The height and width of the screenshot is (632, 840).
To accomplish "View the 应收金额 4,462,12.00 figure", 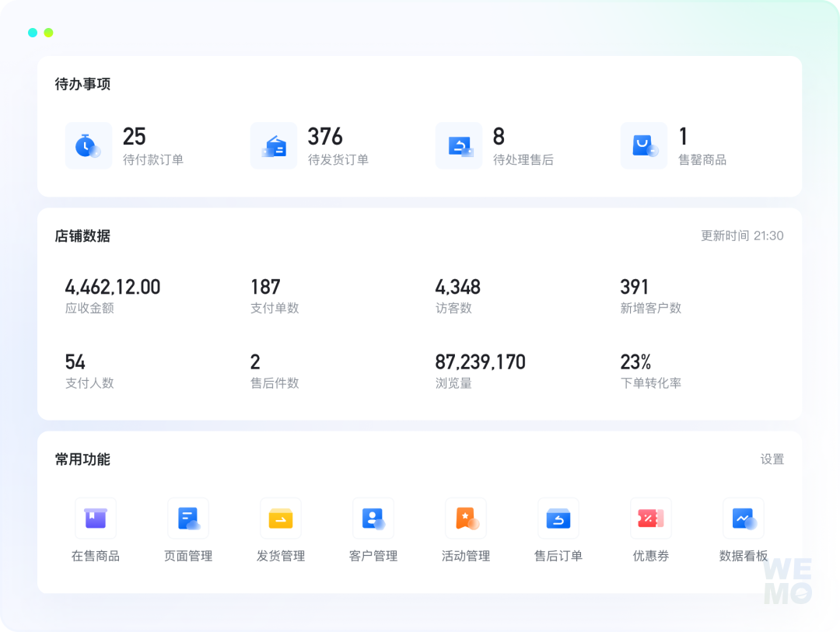I will [x=113, y=288].
